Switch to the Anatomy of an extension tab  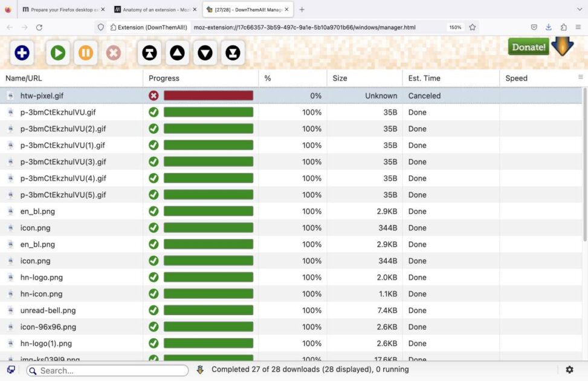pyautogui.click(x=154, y=10)
